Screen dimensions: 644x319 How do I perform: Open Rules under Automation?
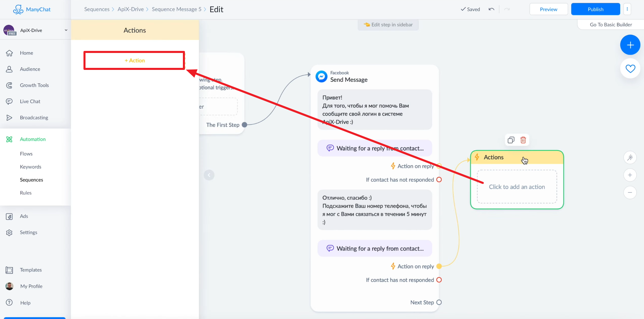tap(26, 193)
